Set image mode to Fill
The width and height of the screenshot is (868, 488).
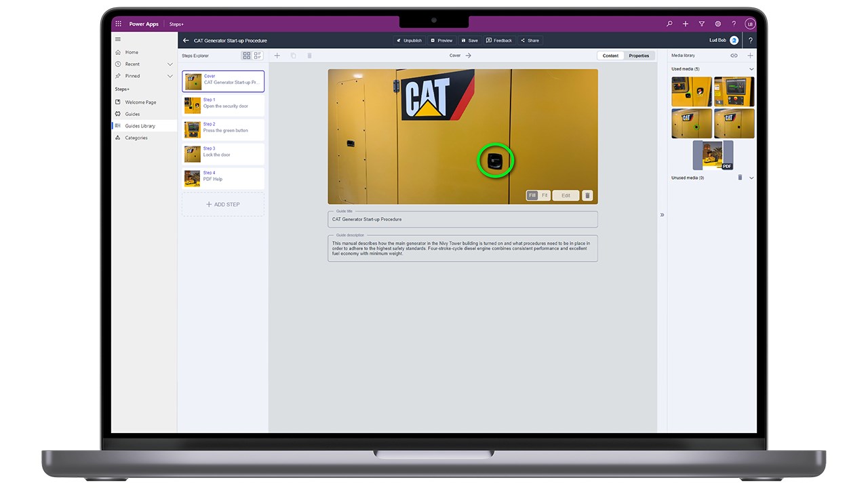coord(532,195)
